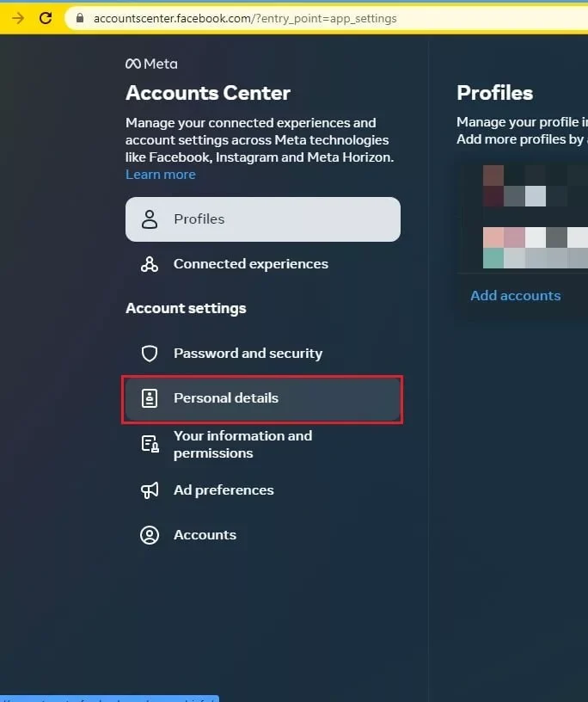
Task: Click the Meta logo
Action: [x=151, y=64]
